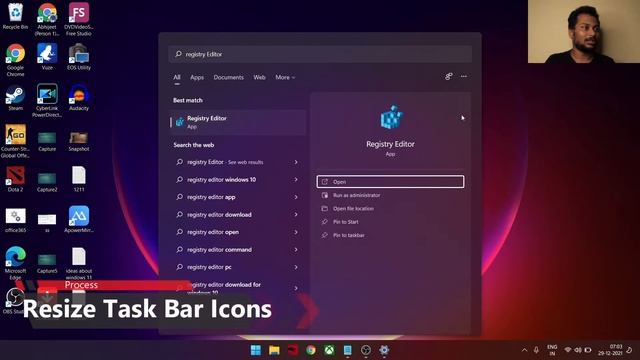Viewport: 640px width, 360px height.
Task: Launch Steam from the desktop
Action: click(x=15, y=98)
